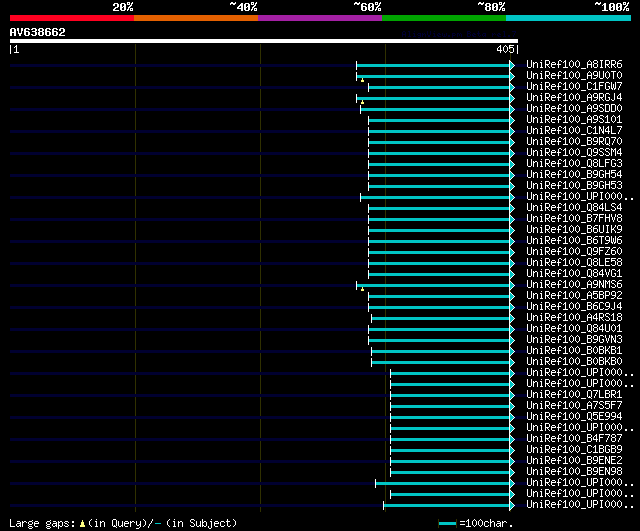Image resolution: width=640 pixels, height=531 pixels.
Task: Select the UniRef100_B0BKB0 label
Action: tap(574, 362)
